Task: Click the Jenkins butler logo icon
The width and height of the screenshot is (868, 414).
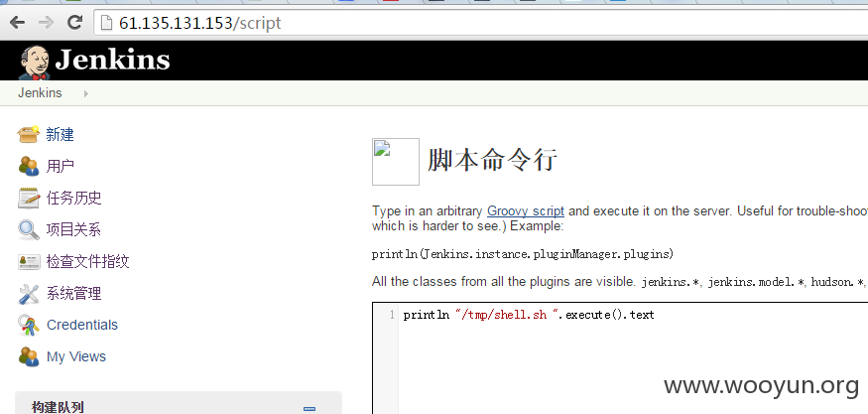Action: pyautogui.click(x=35, y=63)
